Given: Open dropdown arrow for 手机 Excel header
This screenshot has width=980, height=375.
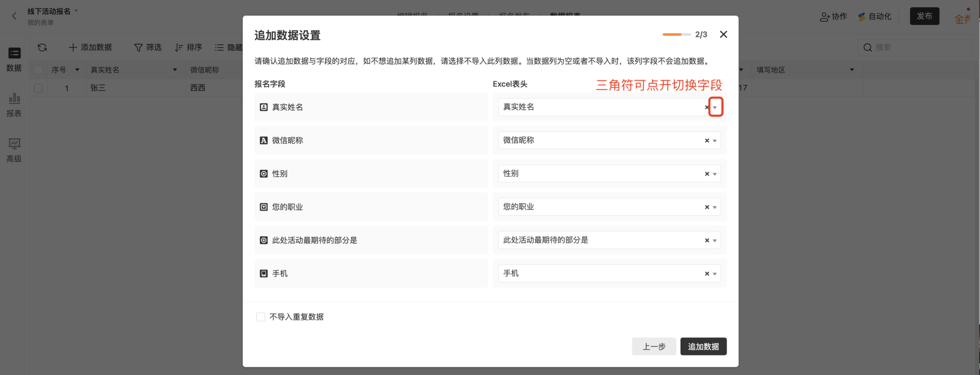Looking at the screenshot, I should (x=715, y=274).
